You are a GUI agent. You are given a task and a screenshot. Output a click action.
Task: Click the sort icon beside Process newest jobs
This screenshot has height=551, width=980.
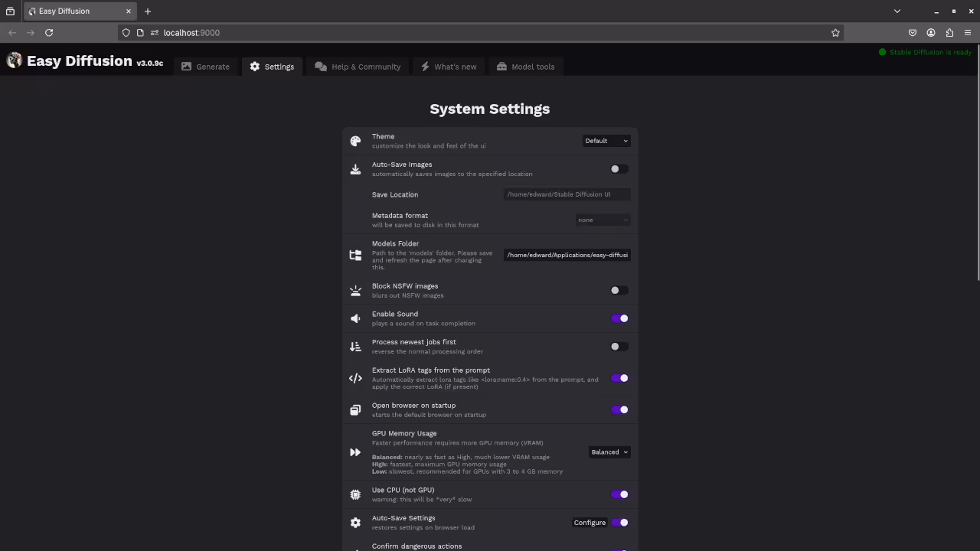coord(355,347)
